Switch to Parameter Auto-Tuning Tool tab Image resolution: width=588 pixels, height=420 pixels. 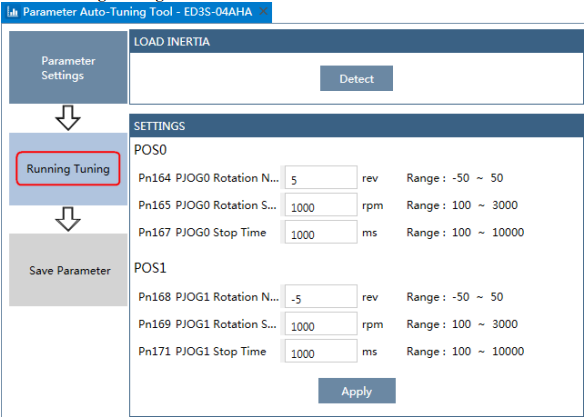coord(137,12)
